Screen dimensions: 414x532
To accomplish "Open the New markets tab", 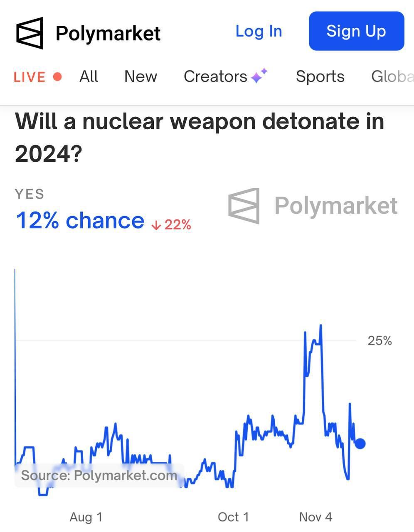I will coord(140,77).
